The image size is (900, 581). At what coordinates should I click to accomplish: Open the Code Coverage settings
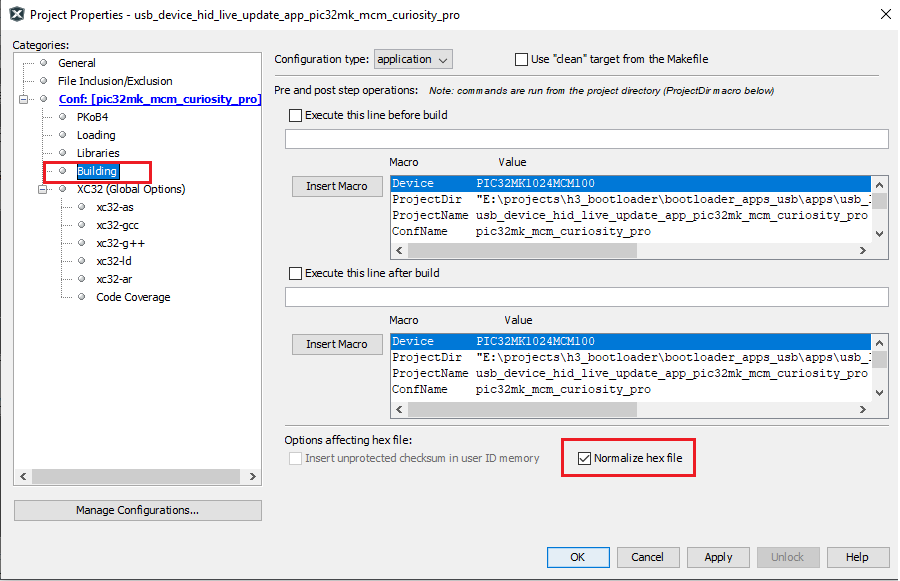click(x=133, y=296)
